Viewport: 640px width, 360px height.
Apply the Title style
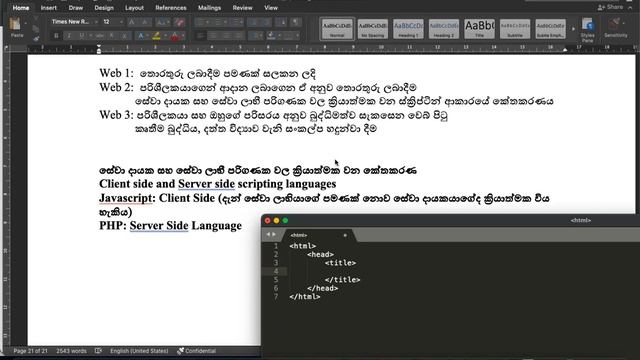[480, 29]
